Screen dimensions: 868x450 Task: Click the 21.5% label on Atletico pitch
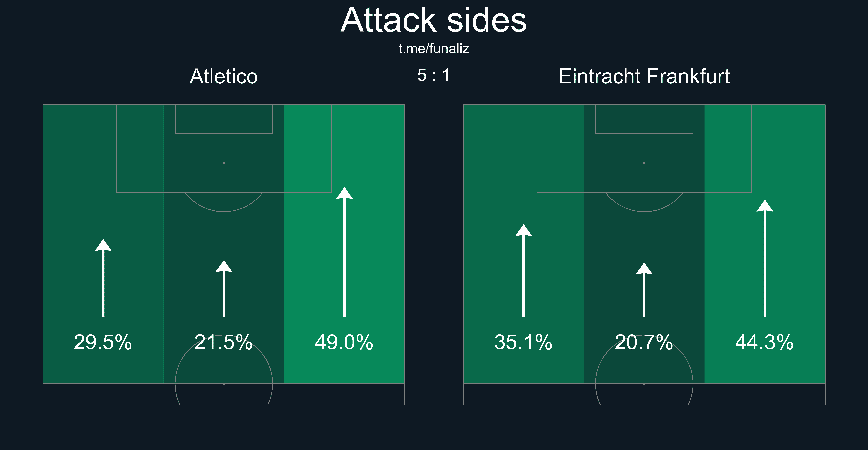pyautogui.click(x=223, y=342)
